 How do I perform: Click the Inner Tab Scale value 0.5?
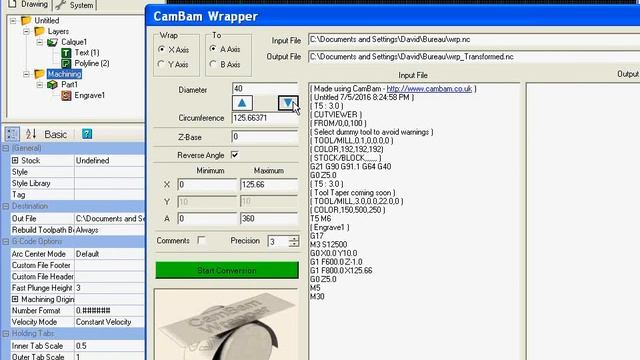109,346
